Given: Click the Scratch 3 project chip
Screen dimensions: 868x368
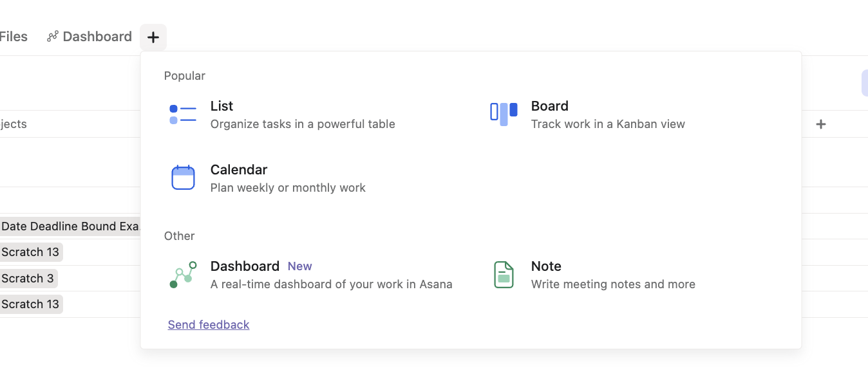Looking at the screenshot, I should (x=28, y=279).
